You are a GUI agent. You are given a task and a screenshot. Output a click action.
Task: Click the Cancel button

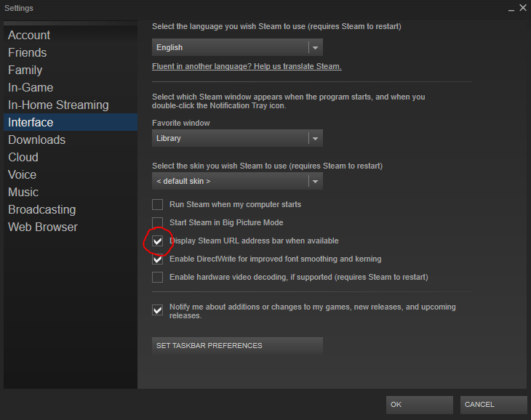(x=493, y=405)
